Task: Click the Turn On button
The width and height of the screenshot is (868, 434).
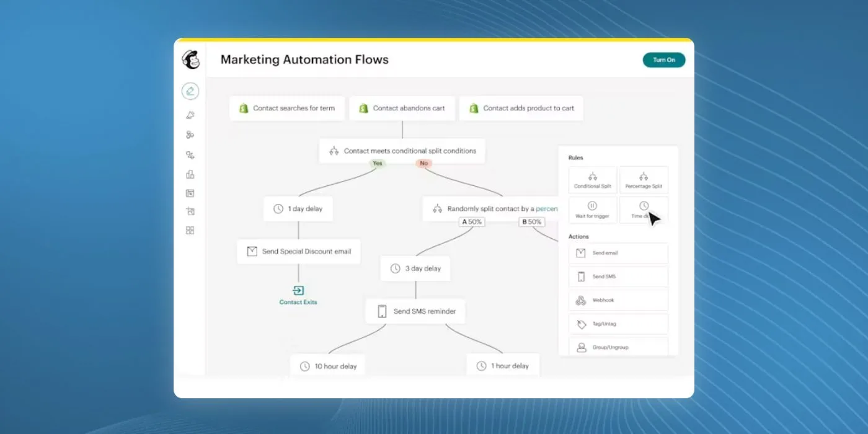Action: click(x=664, y=60)
